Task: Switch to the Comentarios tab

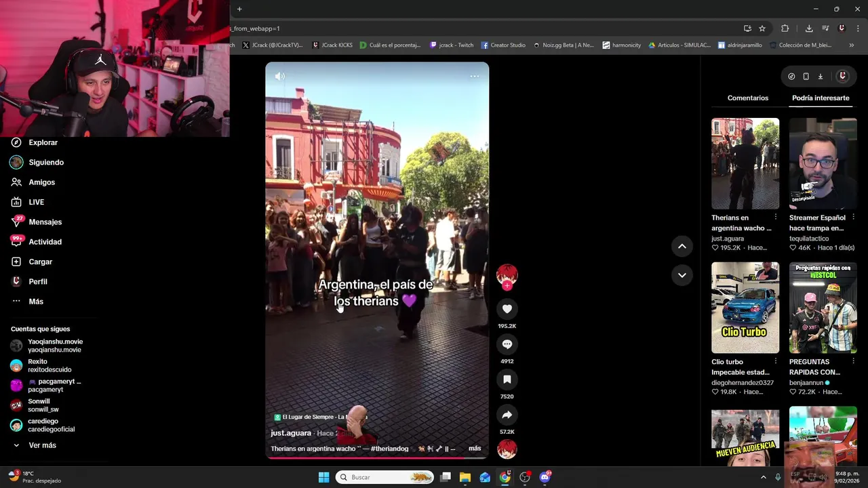Action: (x=748, y=98)
